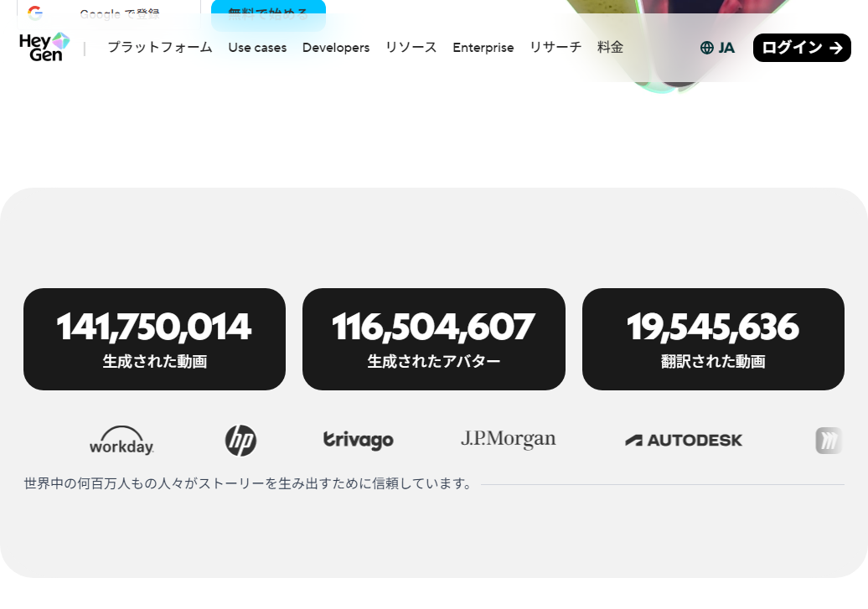The width and height of the screenshot is (868, 609).
Task: Click the 無料で始める button
Action: pyautogui.click(x=268, y=15)
